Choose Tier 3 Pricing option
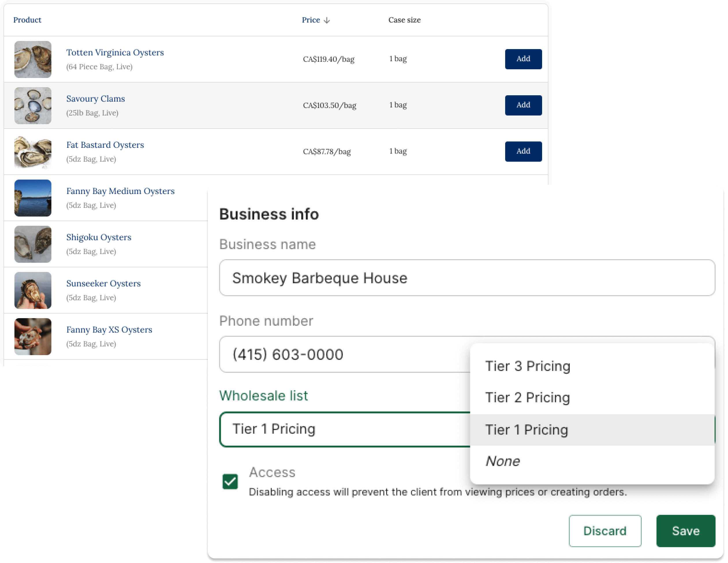 (x=592, y=366)
